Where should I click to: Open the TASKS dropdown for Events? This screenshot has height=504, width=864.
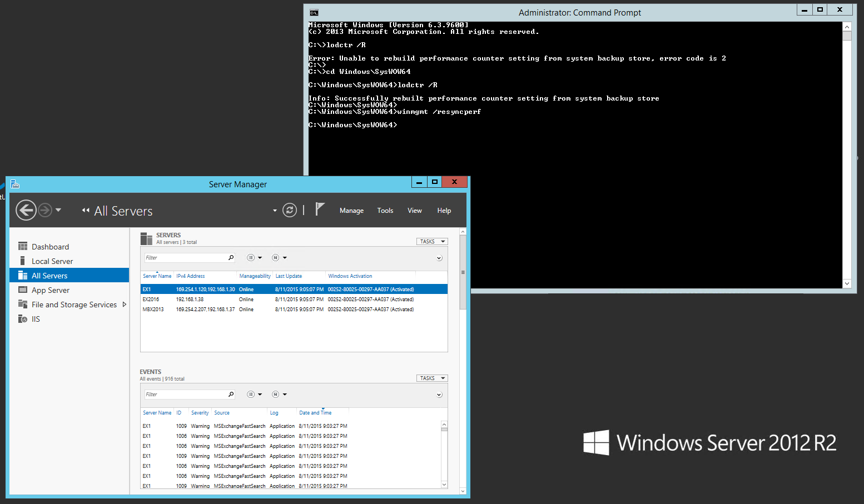pos(431,378)
